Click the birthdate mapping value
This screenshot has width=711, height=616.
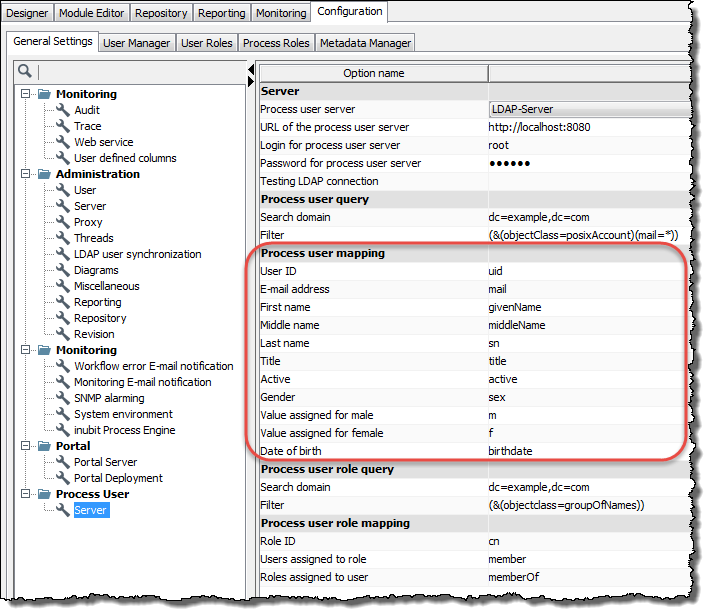tap(510, 451)
